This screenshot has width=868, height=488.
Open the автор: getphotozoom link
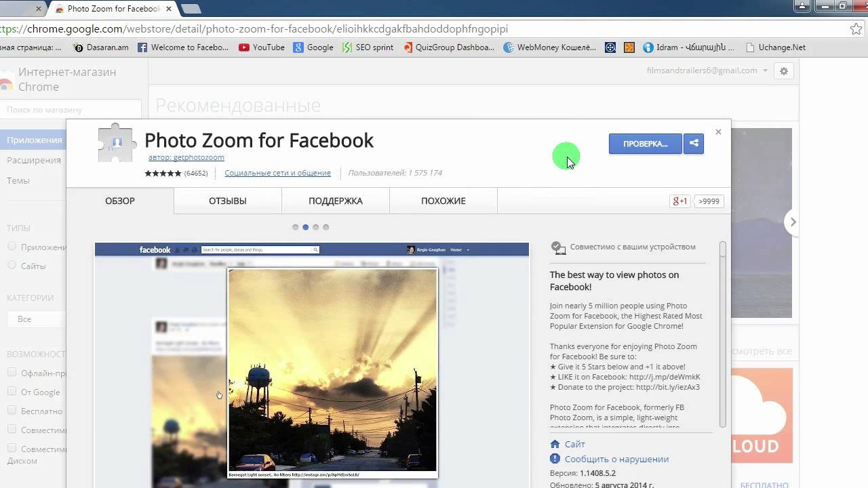[x=186, y=157]
